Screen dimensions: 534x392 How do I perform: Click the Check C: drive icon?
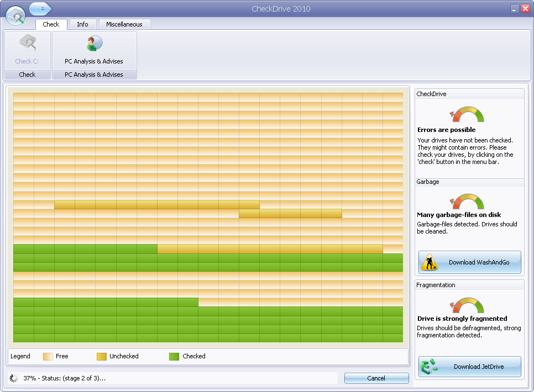coord(28,44)
